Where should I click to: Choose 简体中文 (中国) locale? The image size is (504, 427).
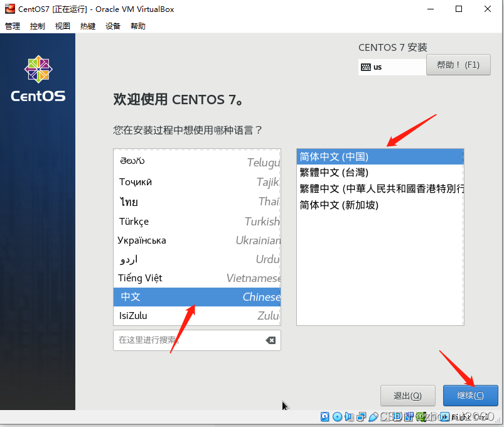point(380,156)
